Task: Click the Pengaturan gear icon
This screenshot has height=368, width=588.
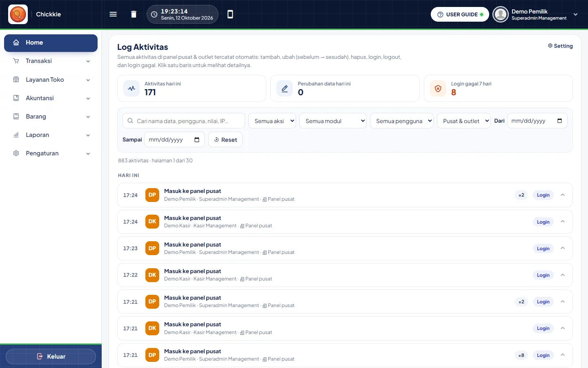Action: coord(16,153)
